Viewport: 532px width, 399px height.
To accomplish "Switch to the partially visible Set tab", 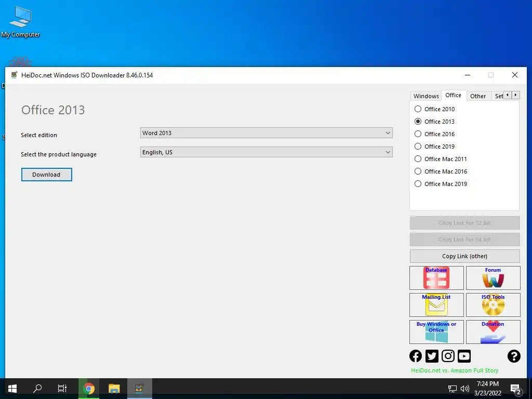I will 498,96.
